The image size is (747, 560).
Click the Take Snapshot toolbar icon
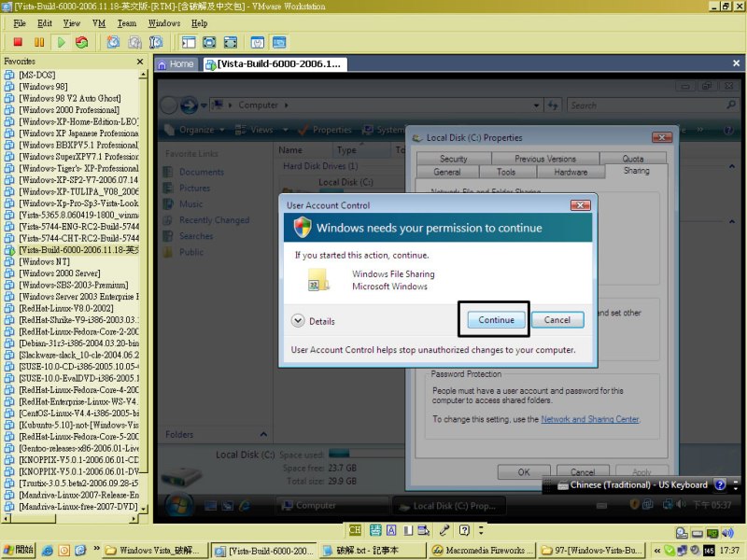[113, 42]
